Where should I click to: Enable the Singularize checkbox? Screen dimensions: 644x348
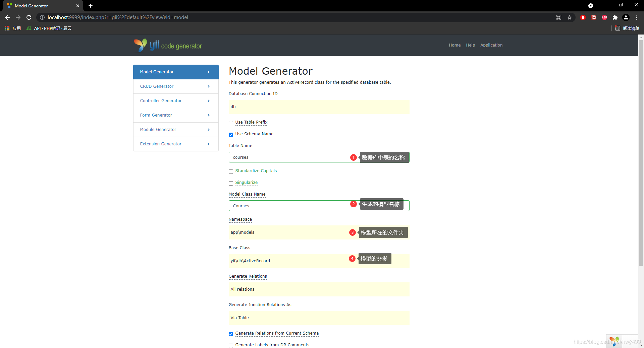tap(231, 183)
